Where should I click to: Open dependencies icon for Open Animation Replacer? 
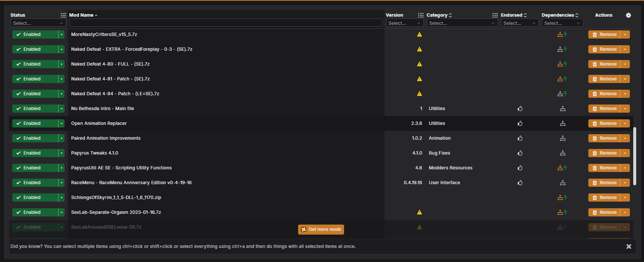coord(563,123)
